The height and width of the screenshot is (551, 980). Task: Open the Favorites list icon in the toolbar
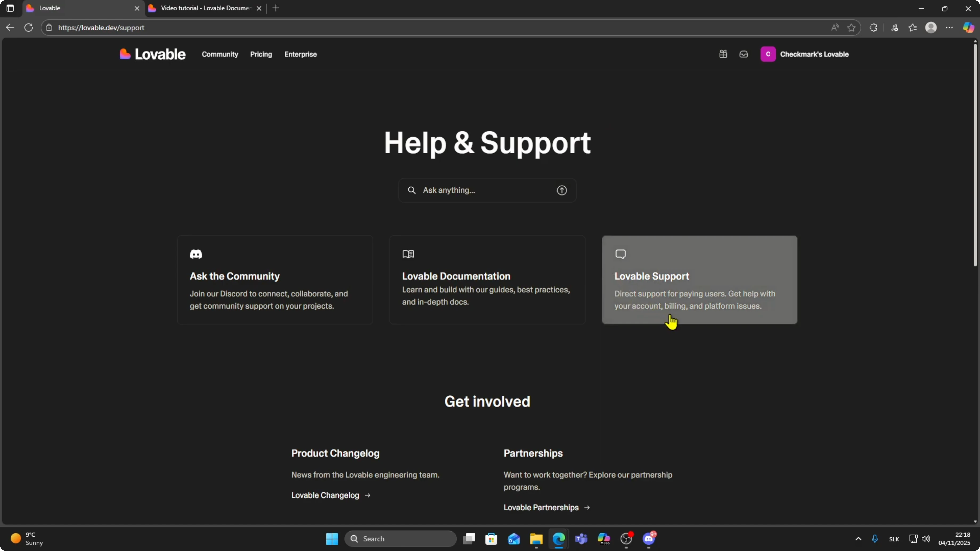click(x=913, y=27)
